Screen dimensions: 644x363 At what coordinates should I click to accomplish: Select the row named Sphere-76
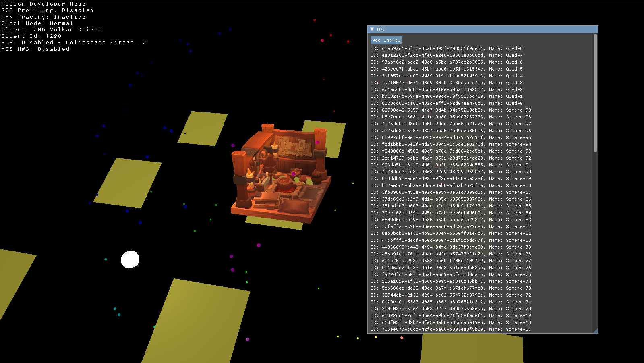click(x=451, y=268)
